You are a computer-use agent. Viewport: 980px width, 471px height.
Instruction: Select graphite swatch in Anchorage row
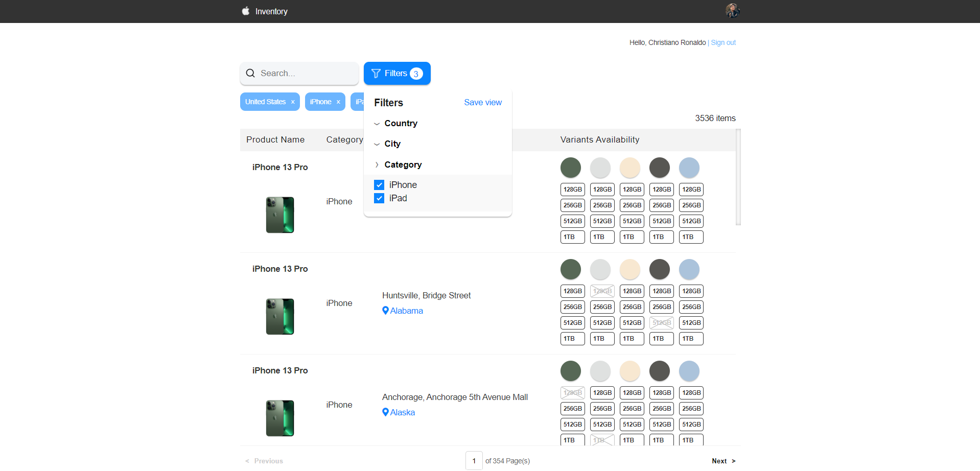(x=660, y=371)
